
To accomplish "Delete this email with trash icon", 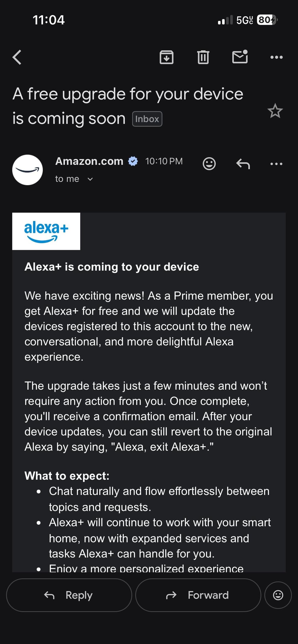I will point(203,57).
